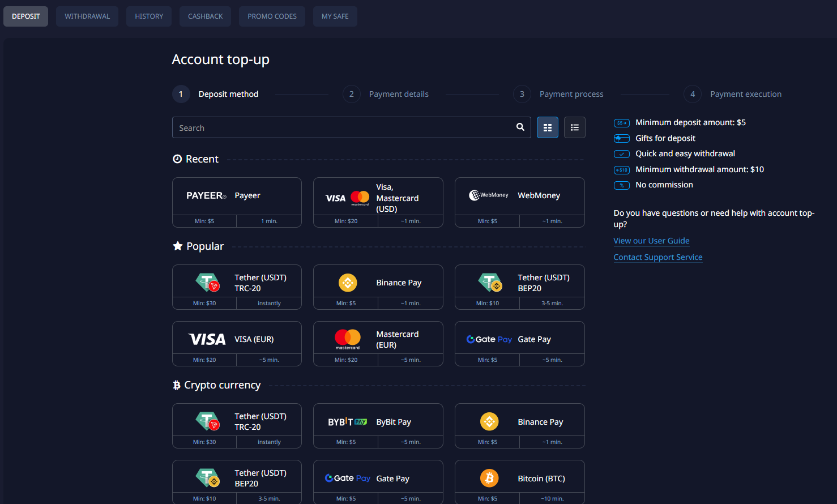Select Payeer logo in Recent section
Viewport: 837px width, 504px height.
[206, 195]
